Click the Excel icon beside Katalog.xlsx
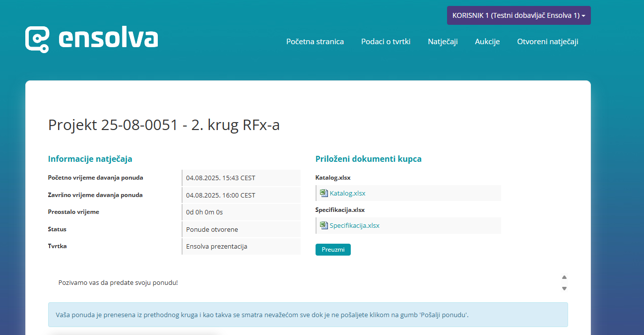 [x=324, y=193]
